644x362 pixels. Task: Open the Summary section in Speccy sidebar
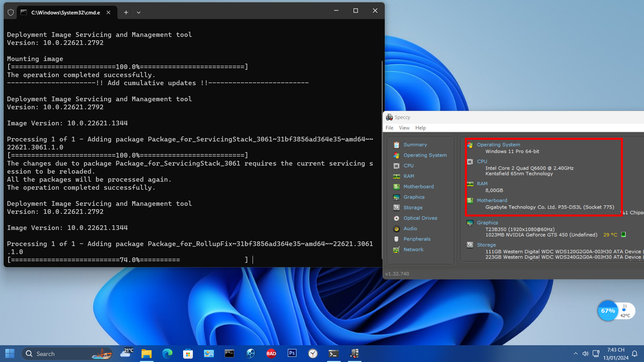pos(415,145)
